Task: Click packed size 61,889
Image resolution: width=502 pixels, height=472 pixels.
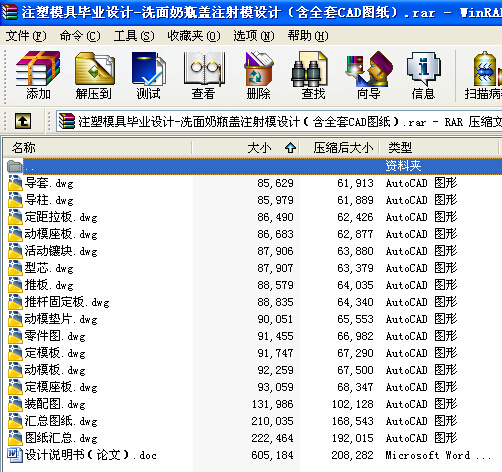Action: click(355, 200)
